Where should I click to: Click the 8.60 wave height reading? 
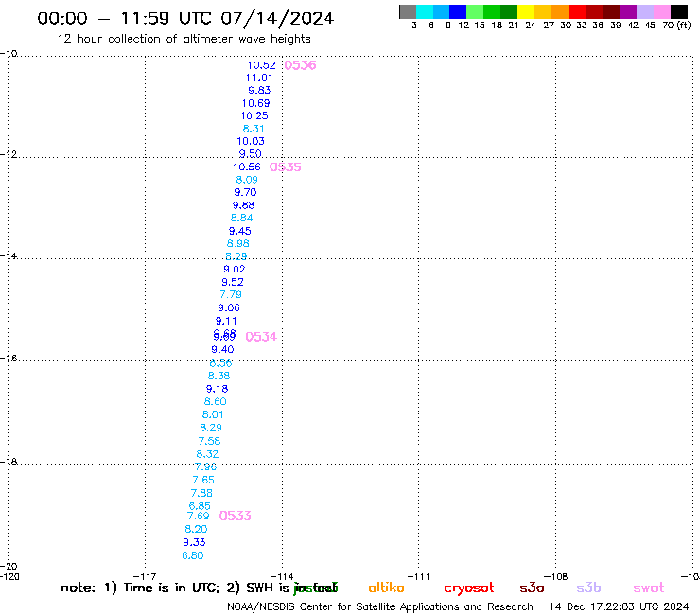point(215,401)
